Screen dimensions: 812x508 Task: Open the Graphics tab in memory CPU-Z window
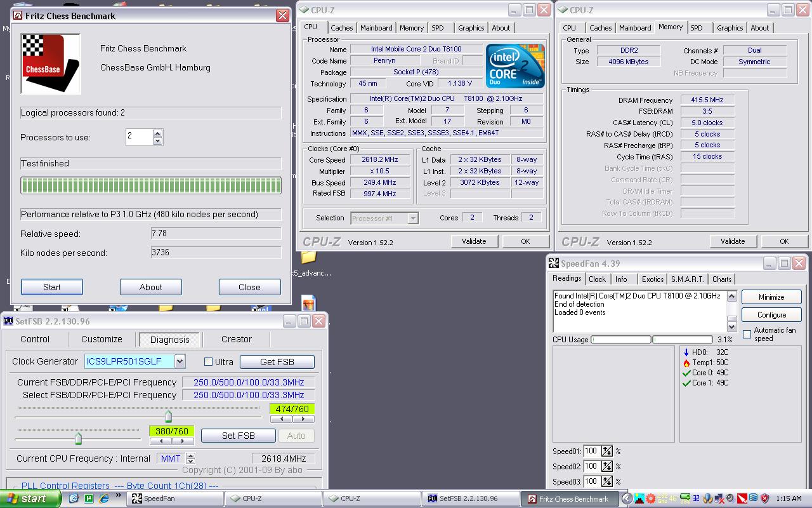730,28
